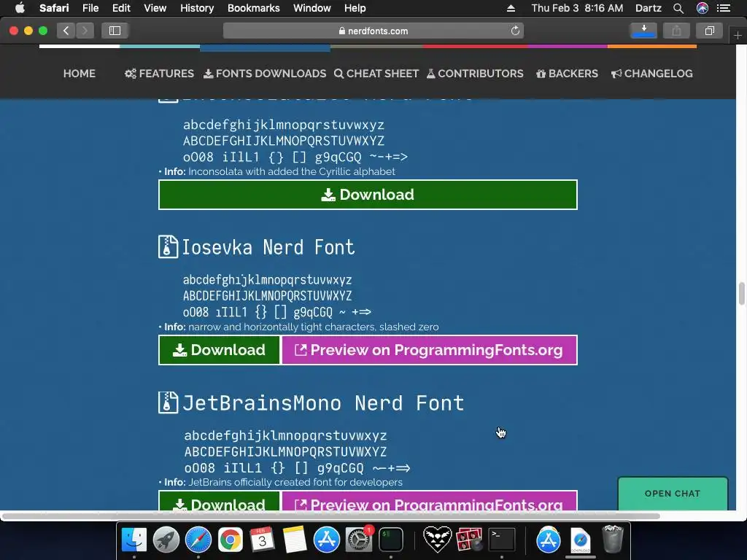Go to the BACKERS section
The width and height of the screenshot is (747, 560).
[567, 74]
